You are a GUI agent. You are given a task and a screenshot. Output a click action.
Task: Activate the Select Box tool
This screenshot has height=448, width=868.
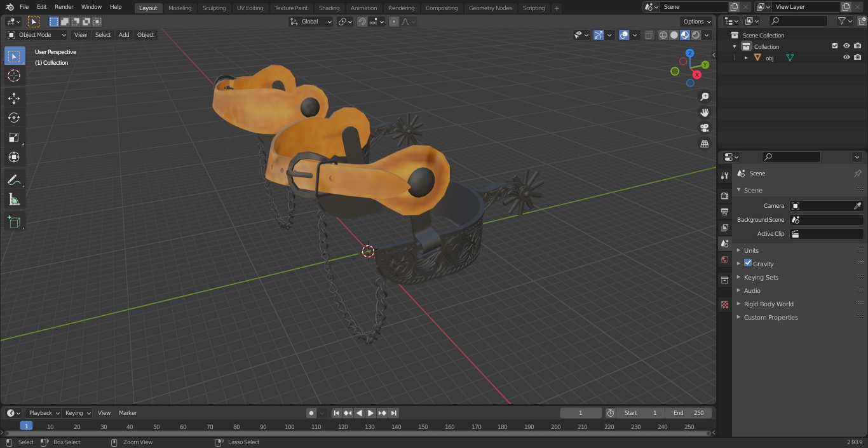point(14,56)
